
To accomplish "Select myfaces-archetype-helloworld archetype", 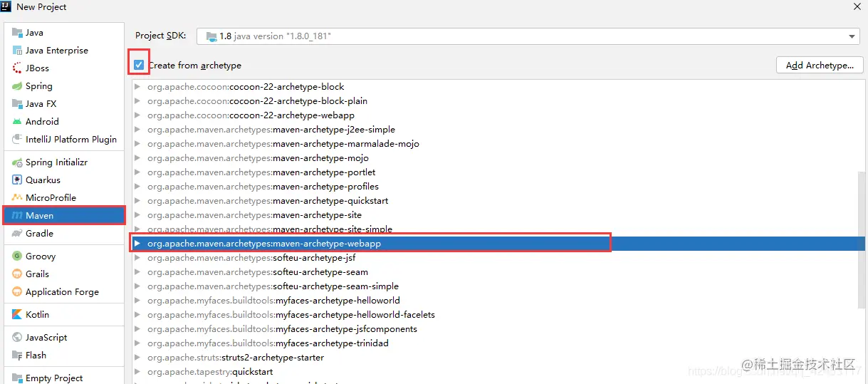I will (495, 301).
